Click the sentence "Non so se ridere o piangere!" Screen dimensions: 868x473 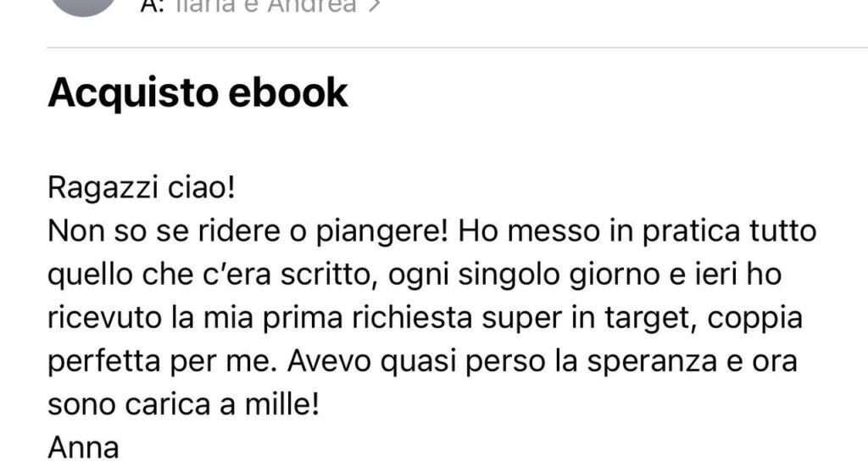point(248,231)
